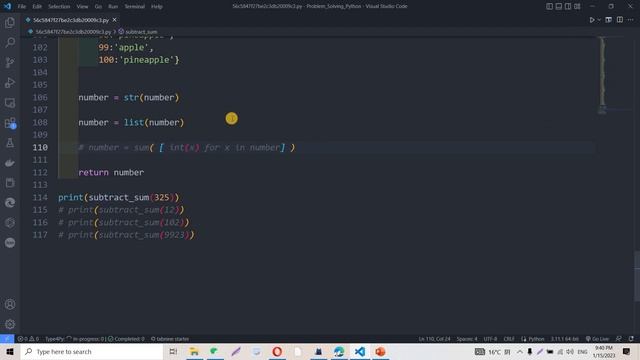This screenshot has width=640, height=360.
Task: Split the editor to the right
Action: coord(620,20)
